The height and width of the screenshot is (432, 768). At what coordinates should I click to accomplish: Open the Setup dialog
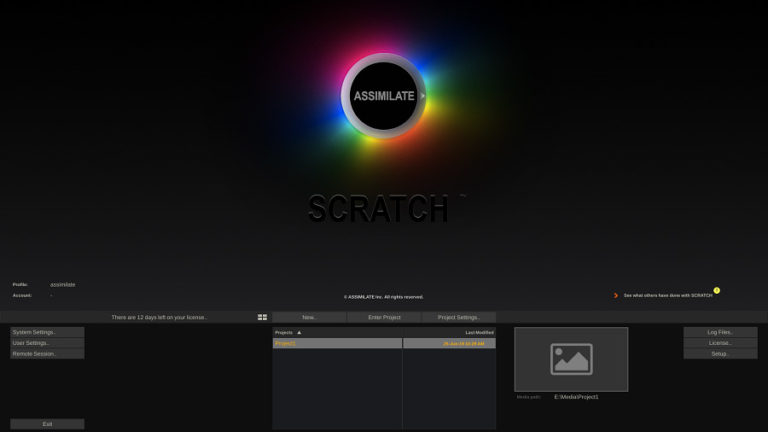pyautogui.click(x=720, y=354)
